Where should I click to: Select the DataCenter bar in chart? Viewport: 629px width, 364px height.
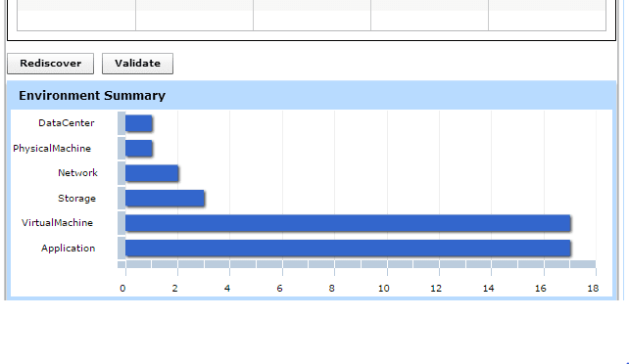(x=139, y=123)
